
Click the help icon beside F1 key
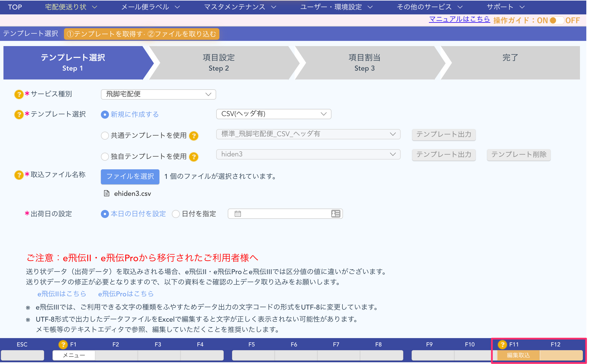[63, 344]
